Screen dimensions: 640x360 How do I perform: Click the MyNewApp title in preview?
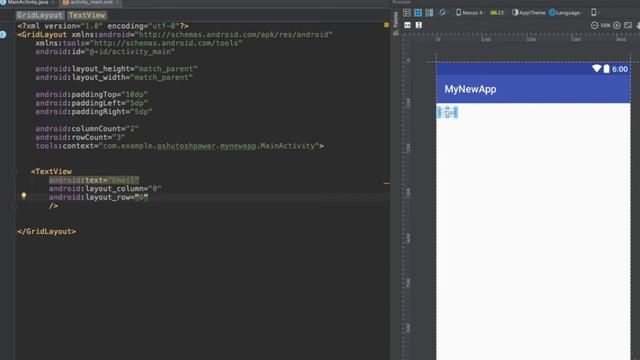tap(470, 89)
